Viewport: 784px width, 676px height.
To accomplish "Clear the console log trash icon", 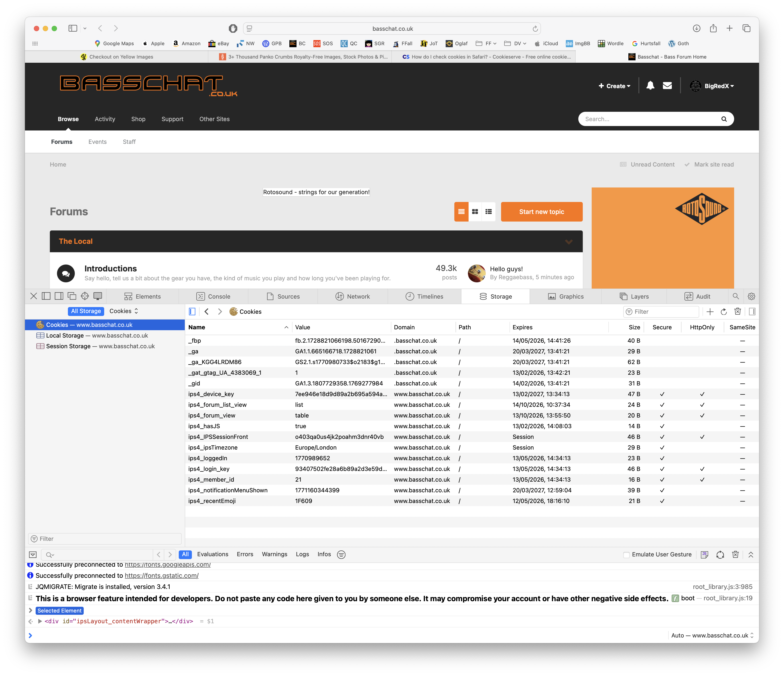I will pyautogui.click(x=735, y=554).
